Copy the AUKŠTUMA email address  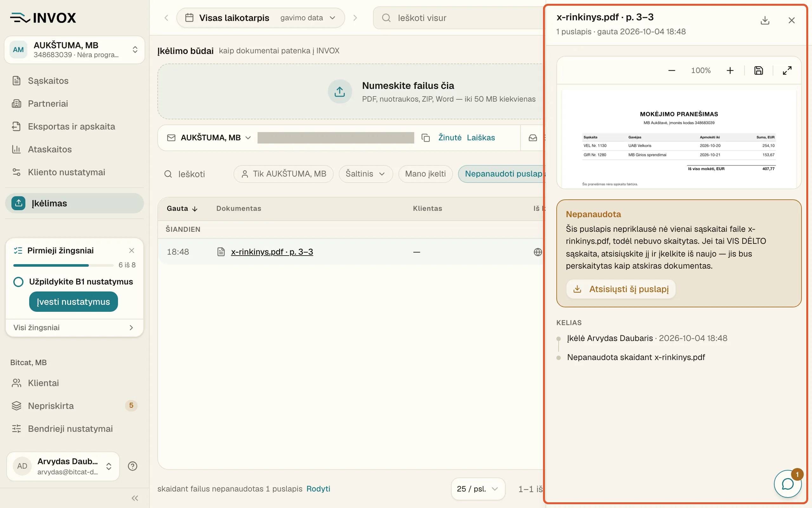(x=425, y=138)
